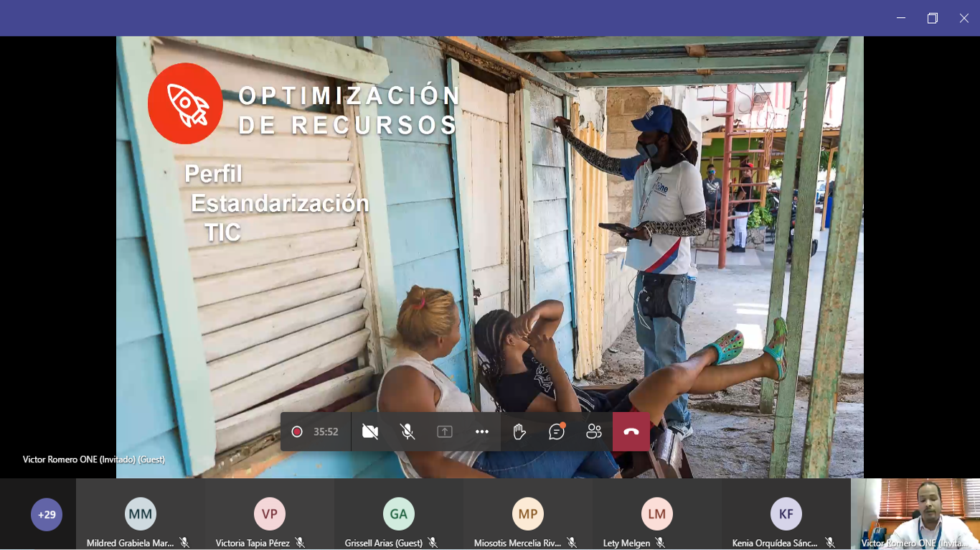Screen dimensions: 980x550
Task: Hang up the call with red button
Action: click(631, 432)
